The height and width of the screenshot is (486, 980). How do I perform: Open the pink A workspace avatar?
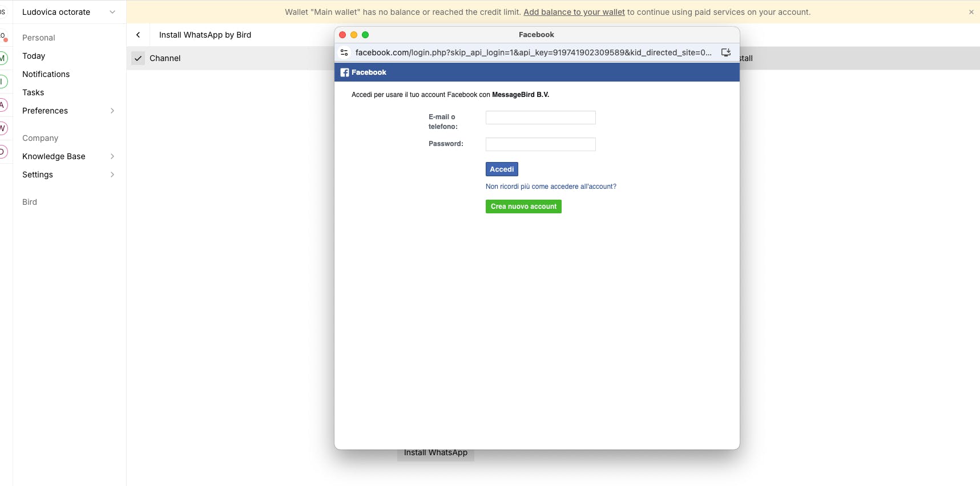(x=3, y=105)
